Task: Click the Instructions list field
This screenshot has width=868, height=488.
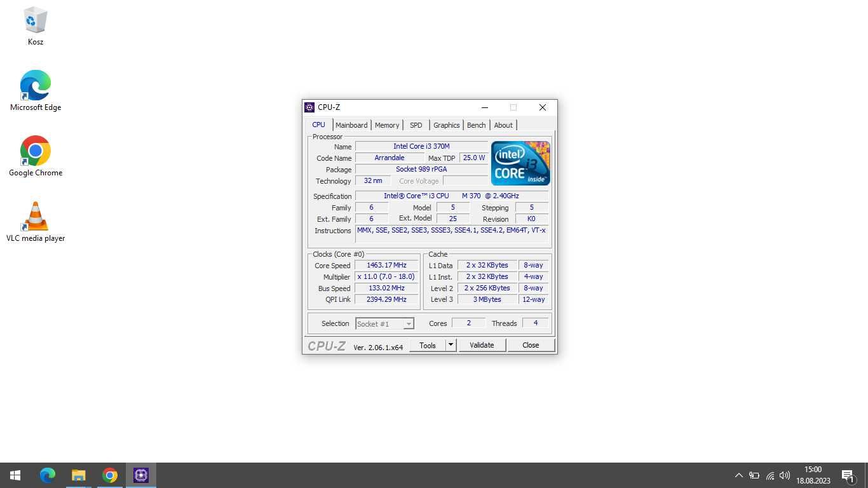Action: pos(451,234)
